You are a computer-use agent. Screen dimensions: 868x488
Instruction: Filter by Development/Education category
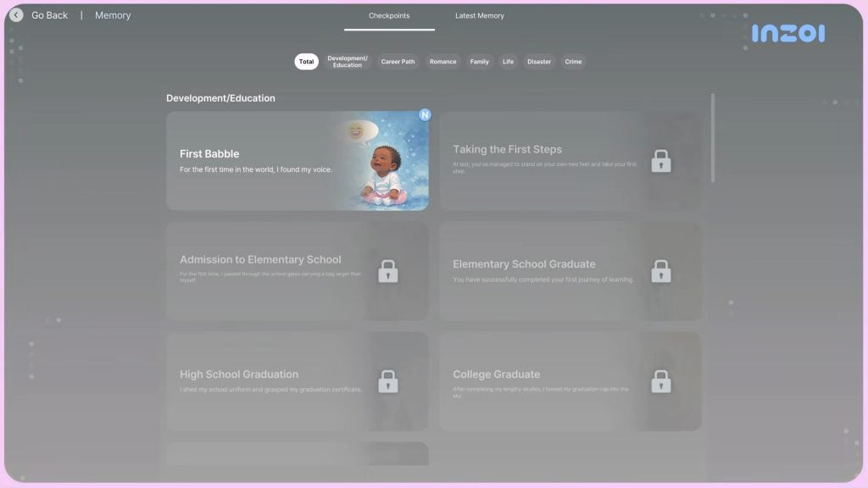pos(348,62)
